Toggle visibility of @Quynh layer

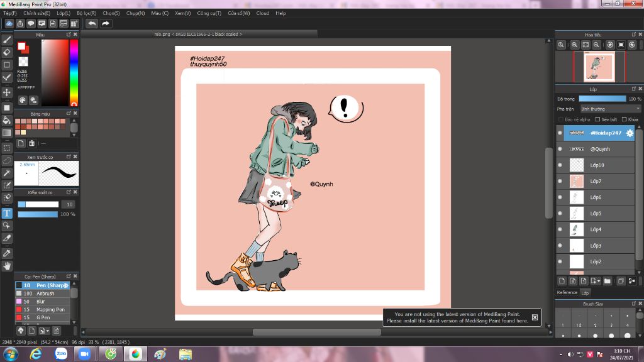pyautogui.click(x=560, y=149)
